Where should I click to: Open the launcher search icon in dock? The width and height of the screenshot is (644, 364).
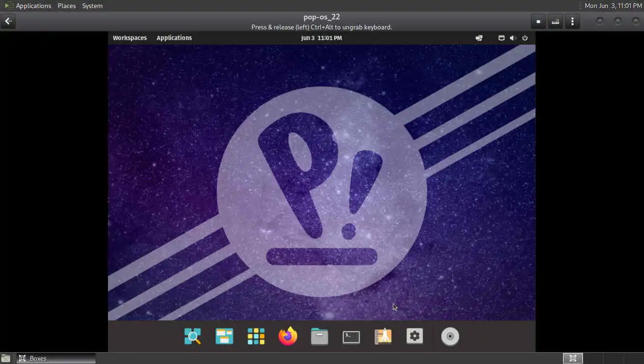[x=193, y=337]
